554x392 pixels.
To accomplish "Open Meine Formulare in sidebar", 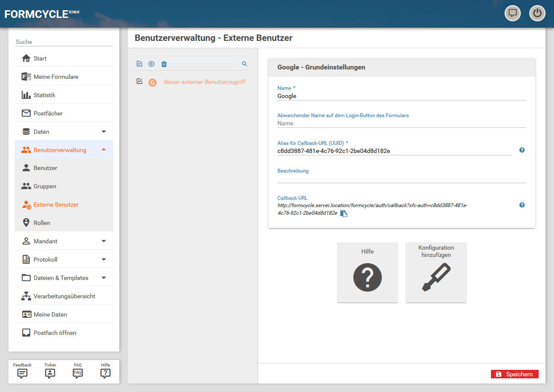I will coord(56,77).
